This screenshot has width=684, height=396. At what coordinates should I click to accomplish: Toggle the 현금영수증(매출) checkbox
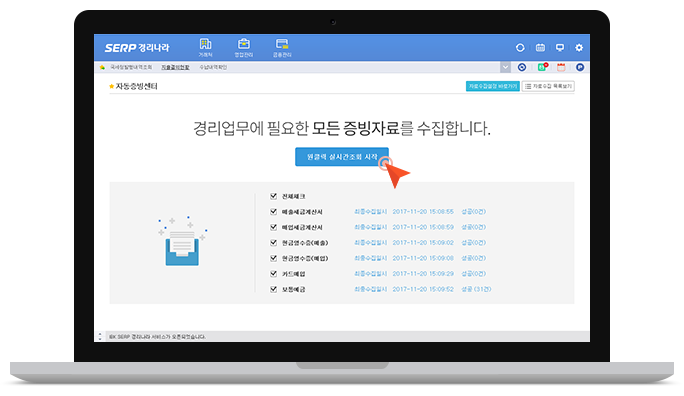(274, 242)
